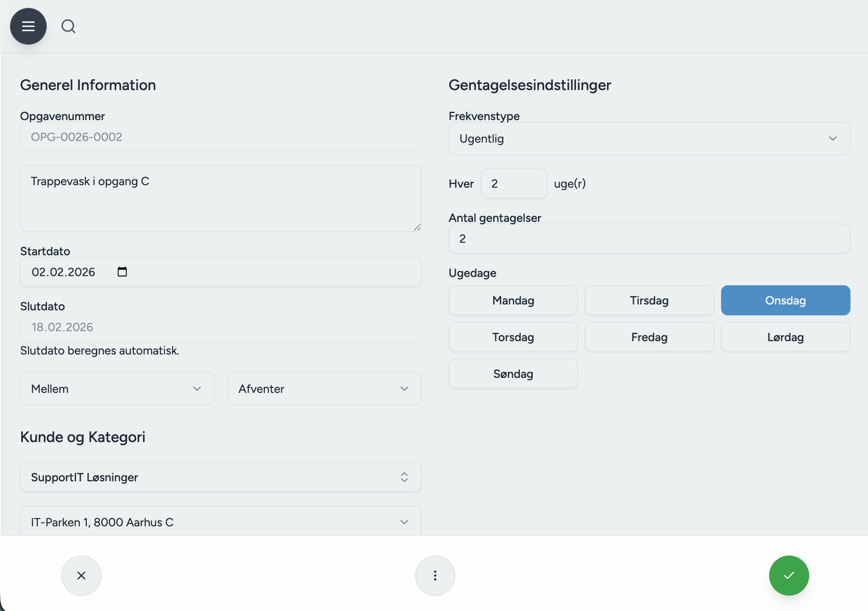Cancel with the X button
868x611 pixels.
click(81, 576)
